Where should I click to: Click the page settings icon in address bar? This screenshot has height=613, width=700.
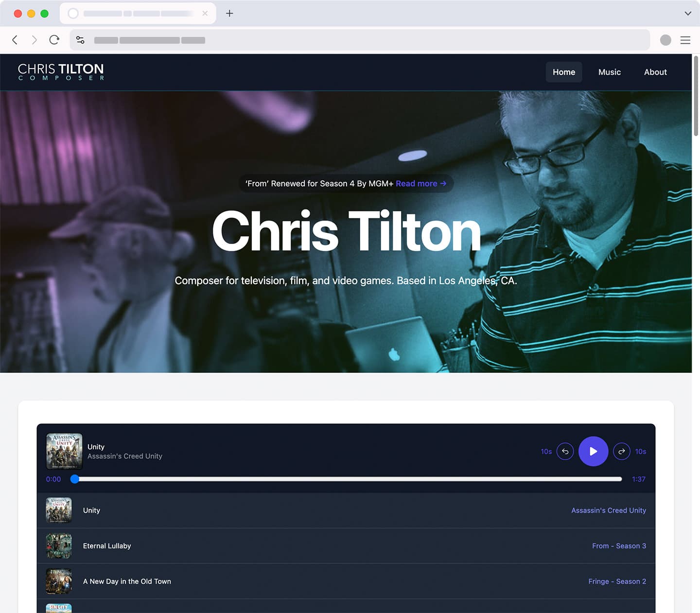[x=80, y=40]
